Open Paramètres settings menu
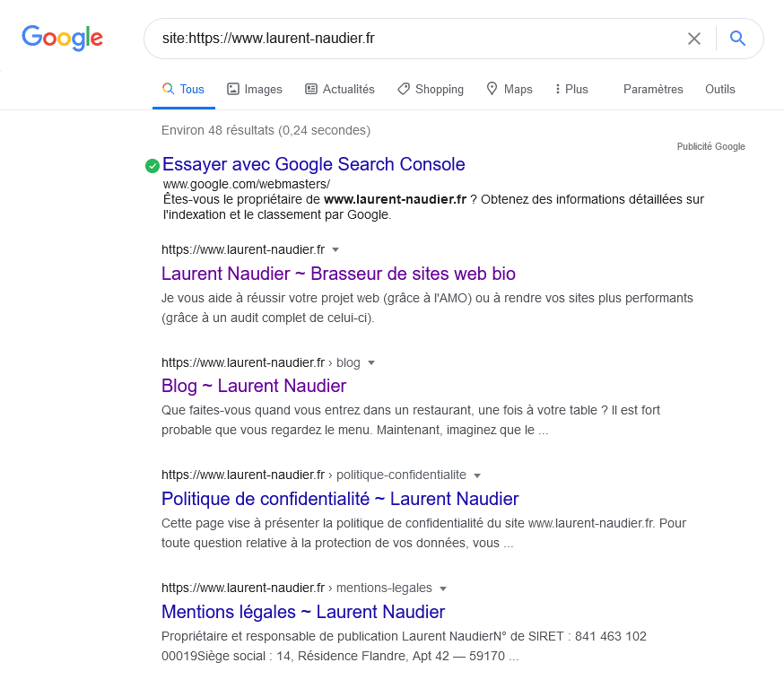The image size is (784, 680). [653, 89]
